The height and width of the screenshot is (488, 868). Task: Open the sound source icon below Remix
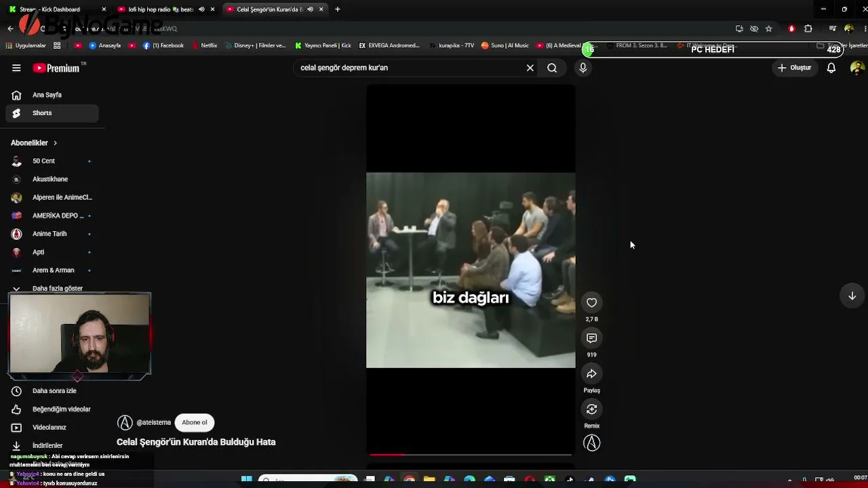tap(592, 443)
